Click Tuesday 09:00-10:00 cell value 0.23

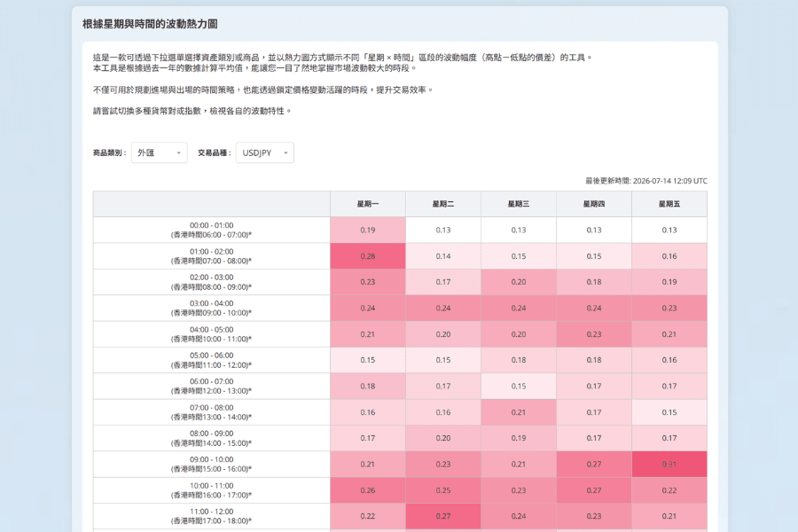click(443, 465)
